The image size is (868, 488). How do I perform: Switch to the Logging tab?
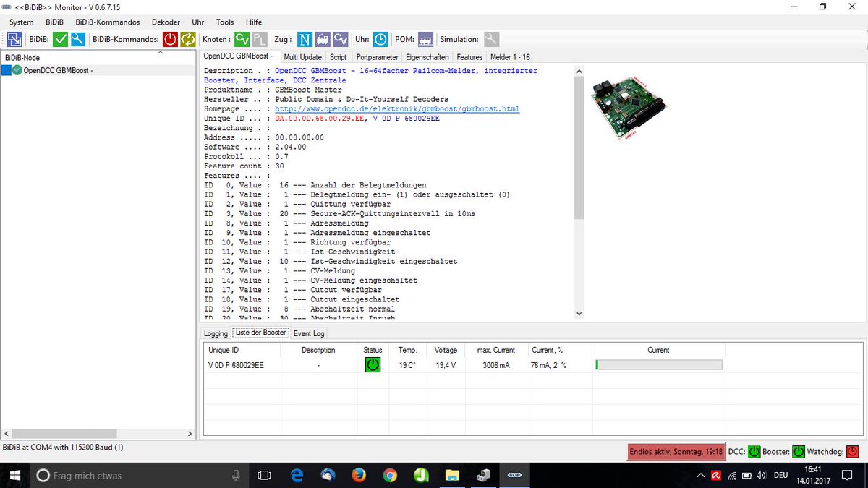pyautogui.click(x=216, y=333)
